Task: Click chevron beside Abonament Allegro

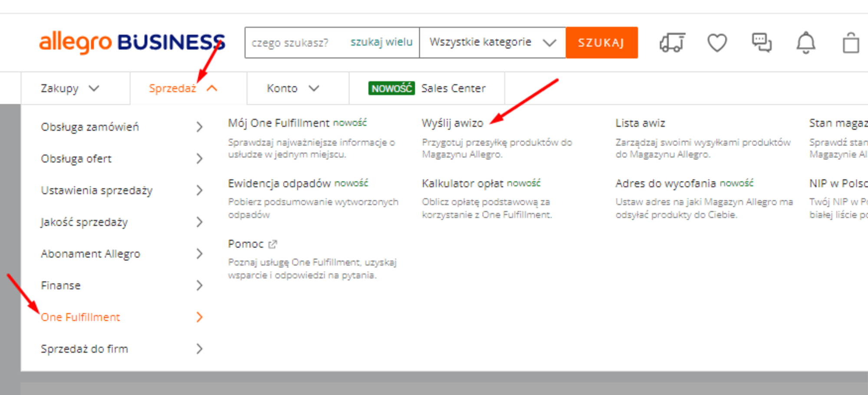Action: click(199, 253)
